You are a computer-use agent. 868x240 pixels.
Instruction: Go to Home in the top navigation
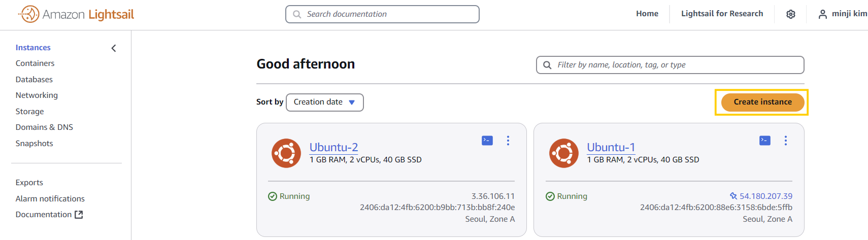[647, 14]
